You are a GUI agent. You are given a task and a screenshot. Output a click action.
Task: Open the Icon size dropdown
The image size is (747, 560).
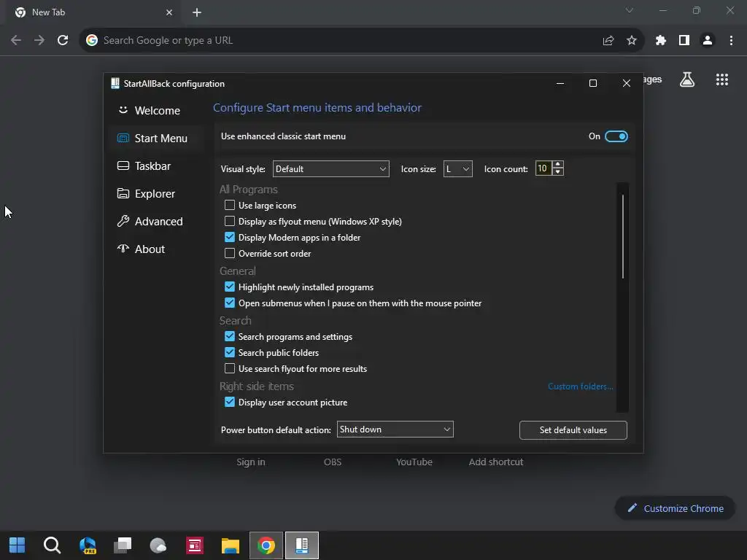click(458, 169)
